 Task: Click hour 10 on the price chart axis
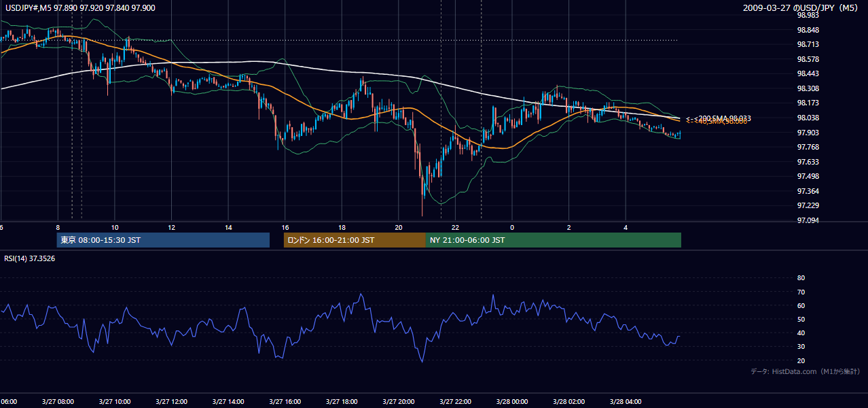coord(115,227)
